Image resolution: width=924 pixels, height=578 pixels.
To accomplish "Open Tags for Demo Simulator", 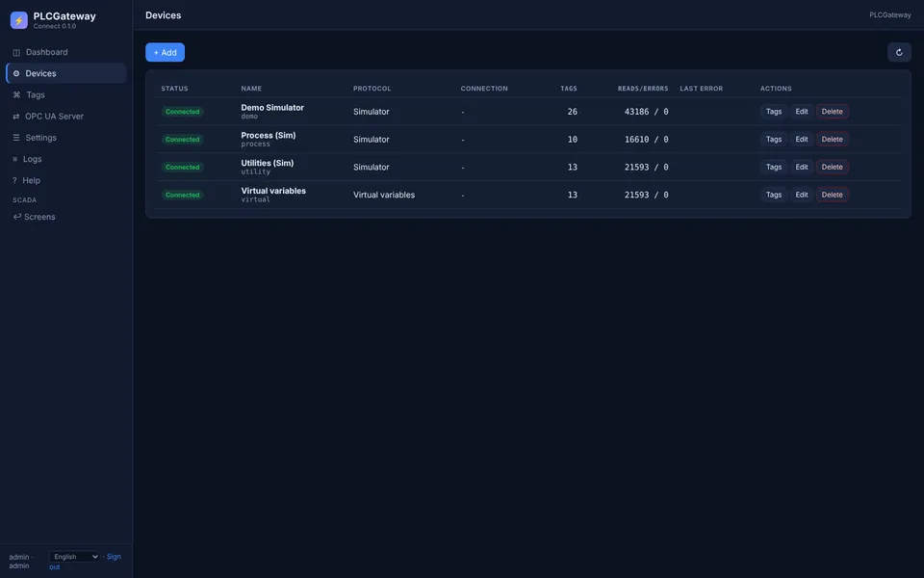I will pos(774,112).
